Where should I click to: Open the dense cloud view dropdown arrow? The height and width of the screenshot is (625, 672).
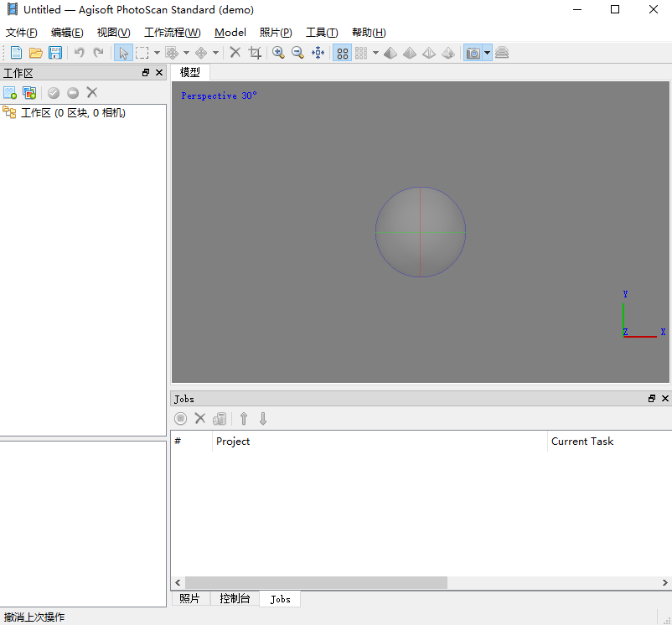(375, 53)
